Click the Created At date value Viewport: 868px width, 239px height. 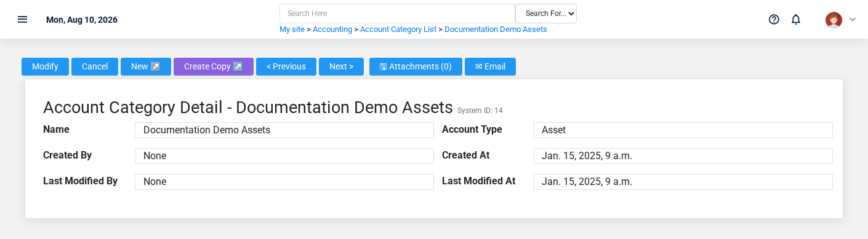(683, 156)
